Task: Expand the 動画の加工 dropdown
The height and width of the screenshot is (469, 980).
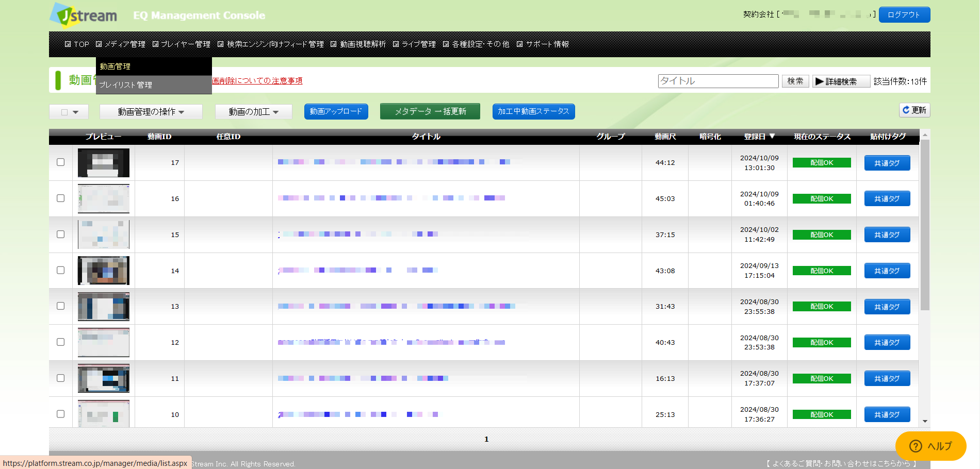Action: [x=253, y=112]
